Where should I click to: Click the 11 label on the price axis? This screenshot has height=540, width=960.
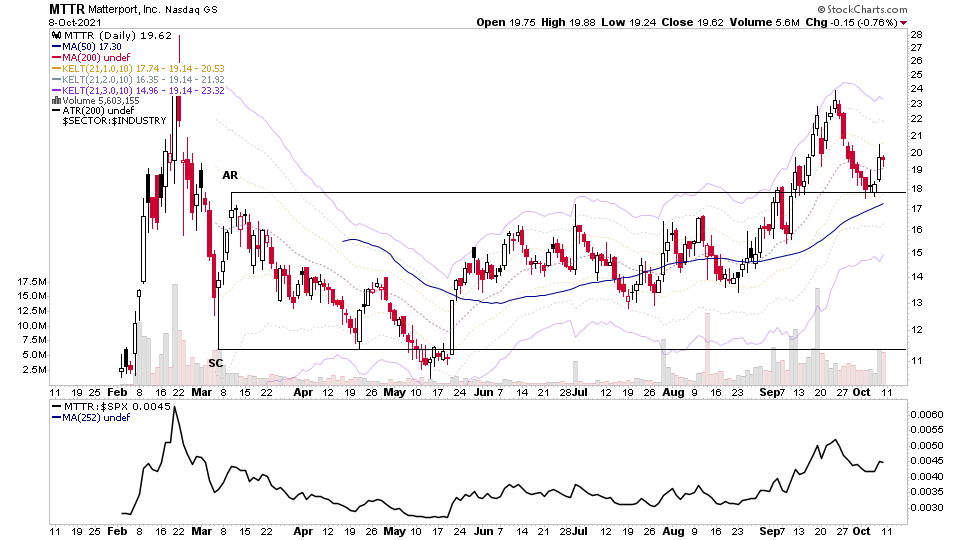[x=917, y=361]
